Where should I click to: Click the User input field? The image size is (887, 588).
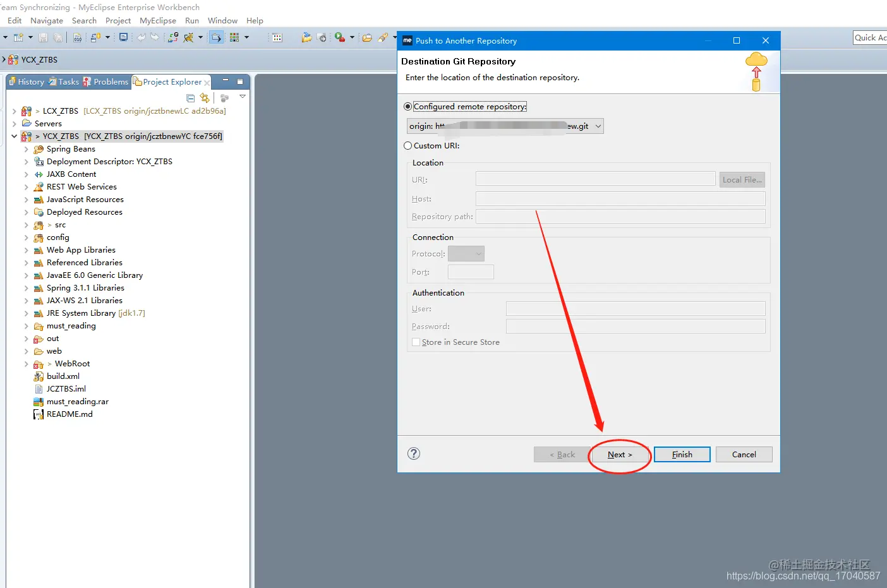636,308
